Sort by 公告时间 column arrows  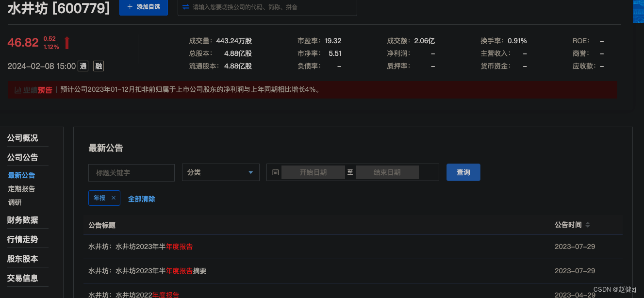tap(588, 225)
